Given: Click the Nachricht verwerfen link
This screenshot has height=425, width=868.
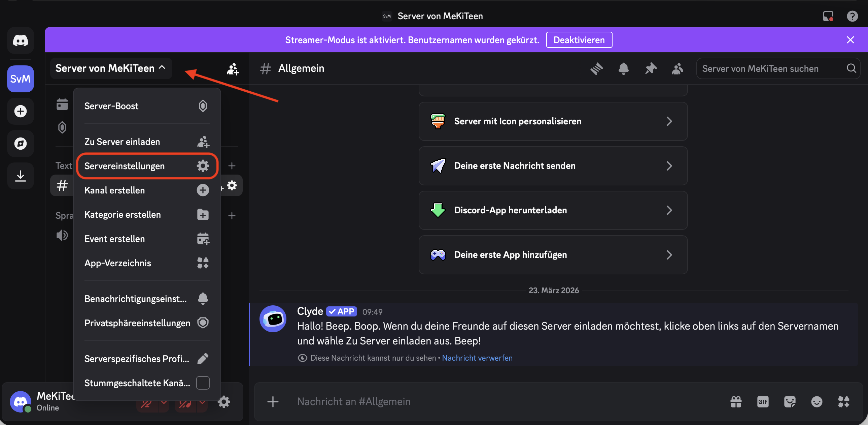Looking at the screenshot, I should tap(477, 358).
